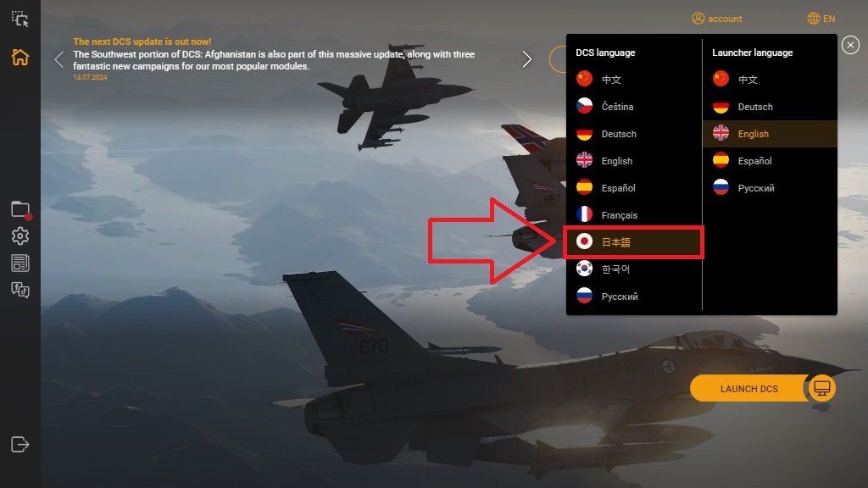
Task: Open the folder icon with red notification dot
Action: tap(21, 210)
